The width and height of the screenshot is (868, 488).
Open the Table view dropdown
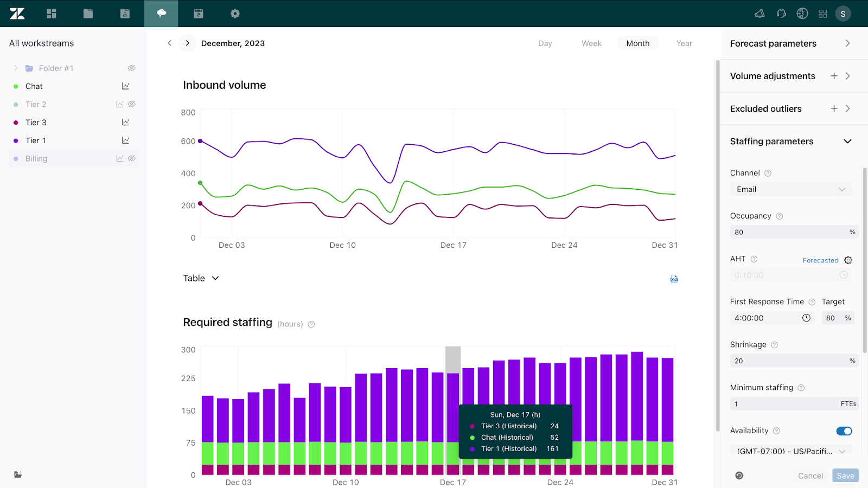tap(201, 278)
